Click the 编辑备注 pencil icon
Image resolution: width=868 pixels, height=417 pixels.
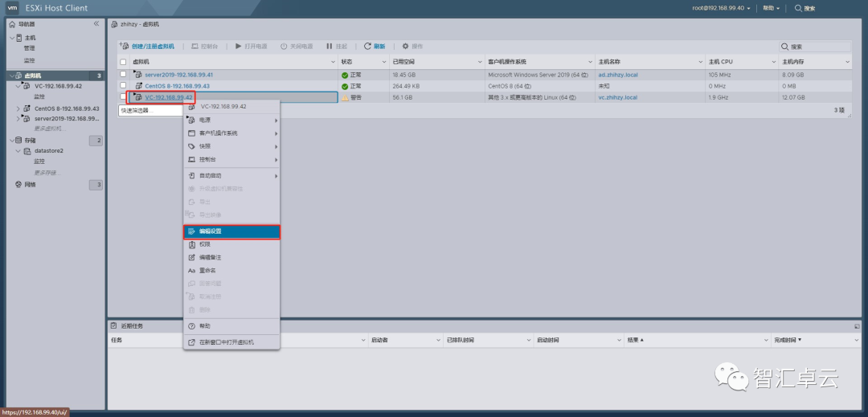coord(192,257)
